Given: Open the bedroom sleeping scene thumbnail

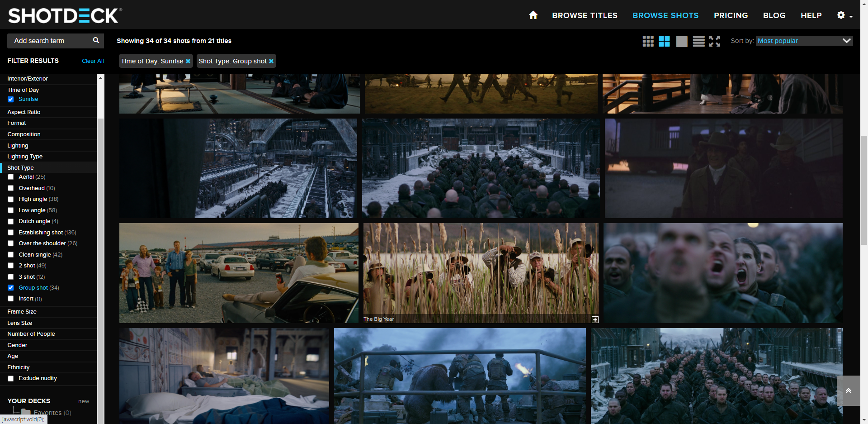Looking at the screenshot, I should [224, 376].
